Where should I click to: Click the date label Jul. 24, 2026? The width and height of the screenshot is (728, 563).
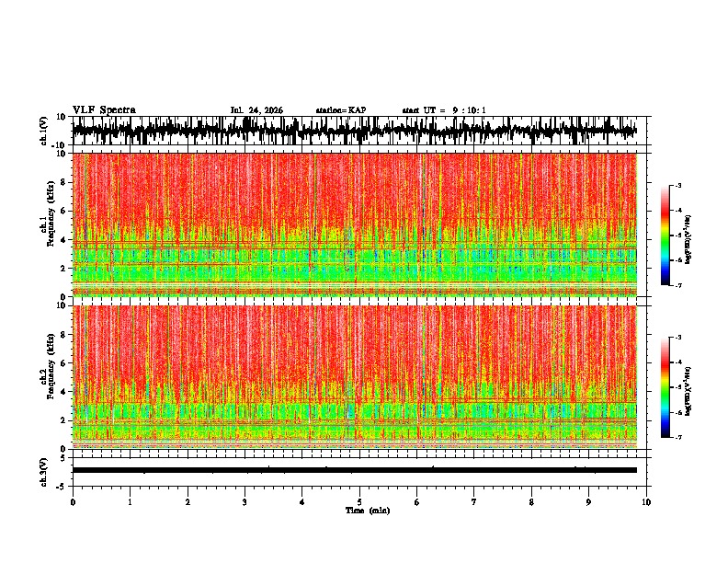[x=256, y=110]
